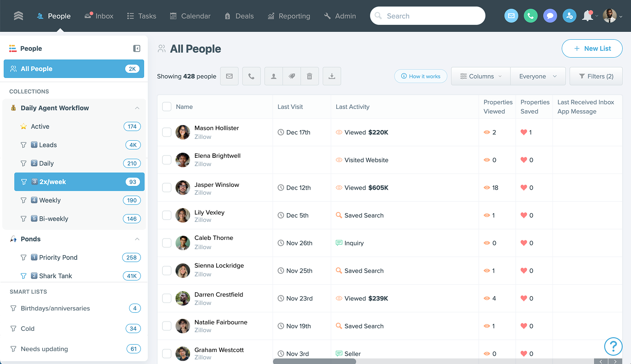Screen dimensions: 631x364
Task: Collapse sidebar with the panel icon
Action: tap(137, 48)
